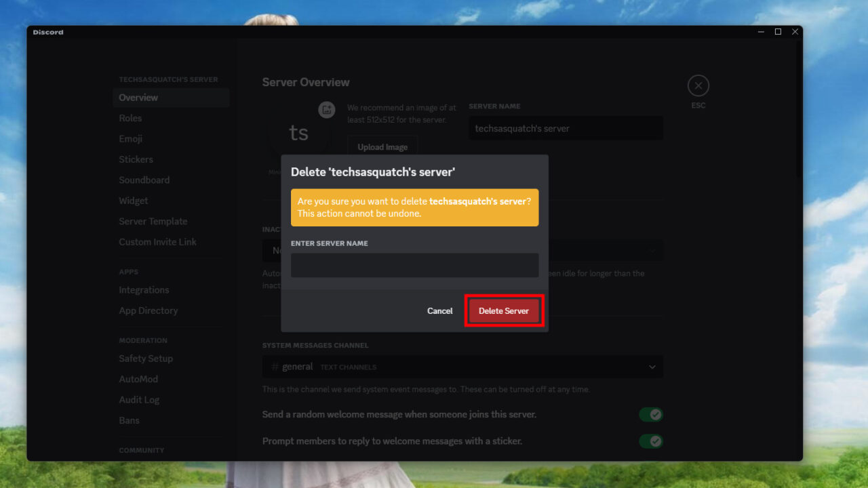The width and height of the screenshot is (868, 488).
Task: Select the 'ts' server avatar placeholder
Action: pos(298,134)
